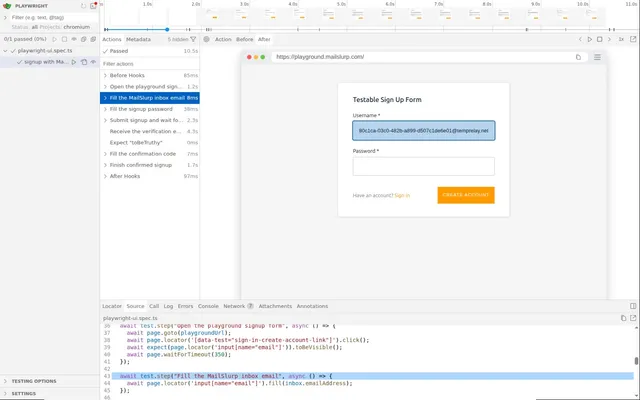Click the actions filter funnel icon
The height and width of the screenshot is (400, 640).
click(x=193, y=39)
